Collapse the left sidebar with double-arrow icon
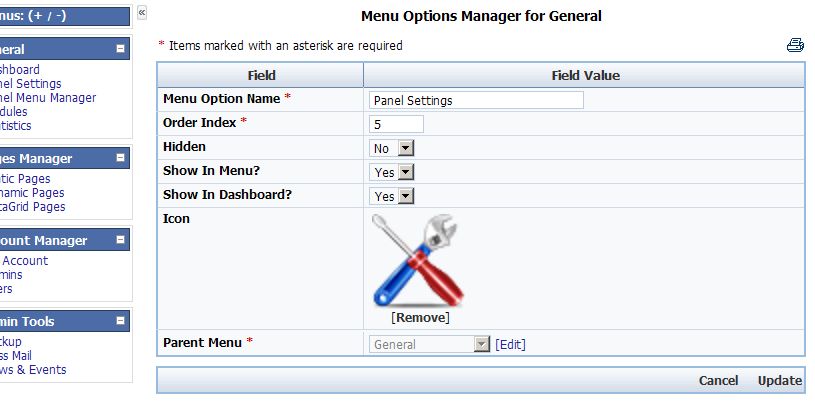Screen dimensions: 815x405 pos(142,12)
